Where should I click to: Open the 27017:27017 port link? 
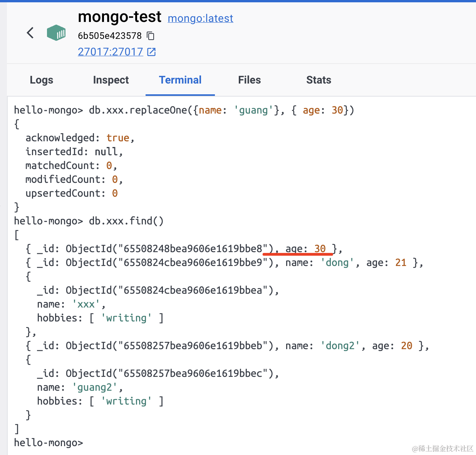pos(110,52)
